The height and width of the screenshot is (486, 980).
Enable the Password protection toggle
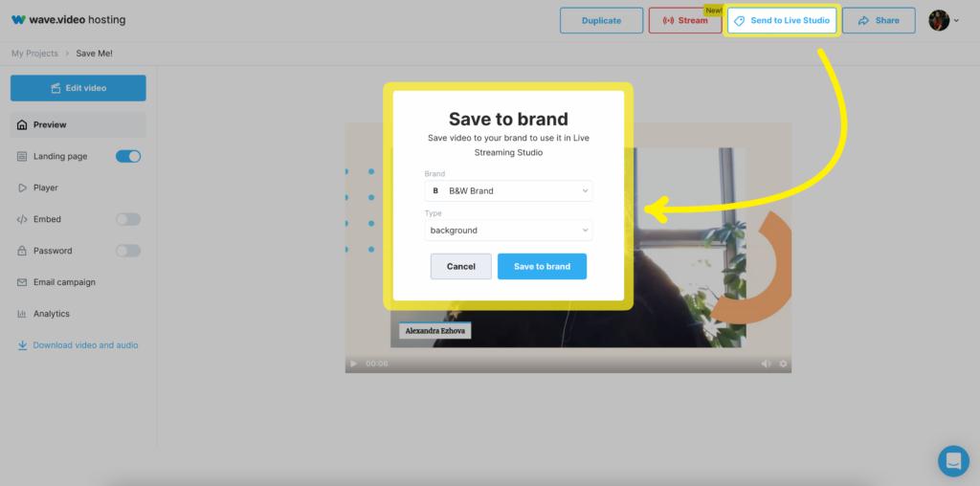(x=128, y=251)
